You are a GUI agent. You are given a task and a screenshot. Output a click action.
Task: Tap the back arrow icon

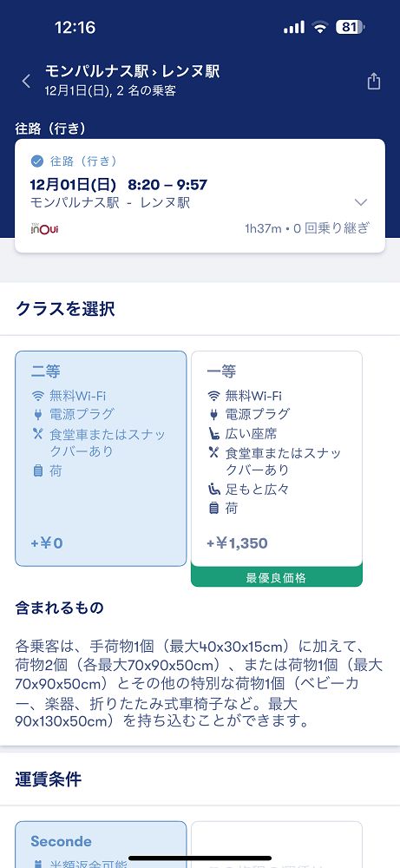(x=26, y=81)
